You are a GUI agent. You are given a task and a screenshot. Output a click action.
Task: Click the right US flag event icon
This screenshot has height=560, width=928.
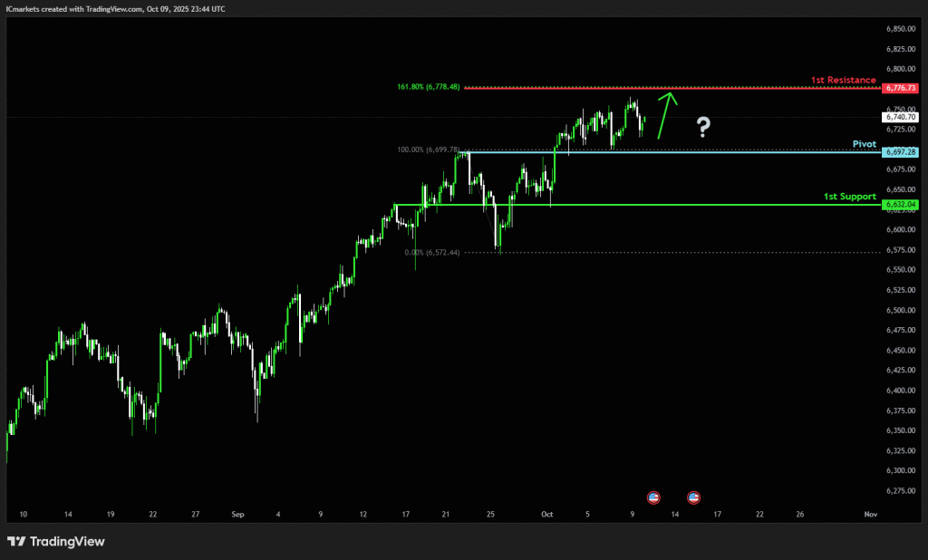[x=693, y=497]
